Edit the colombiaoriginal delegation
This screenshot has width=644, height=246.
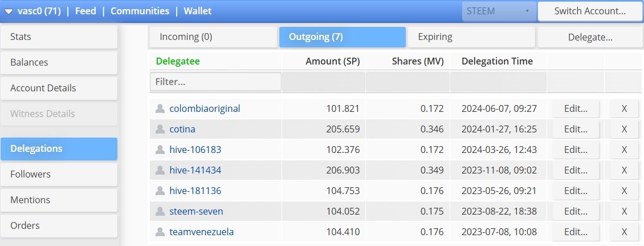pyautogui.click(x=576, y=108)
